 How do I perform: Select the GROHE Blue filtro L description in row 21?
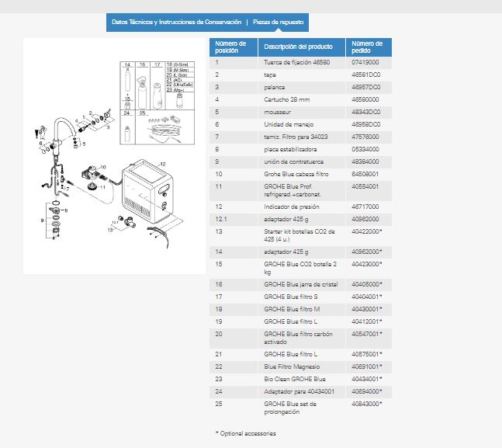pyautogui.click(x=291, y=354)
